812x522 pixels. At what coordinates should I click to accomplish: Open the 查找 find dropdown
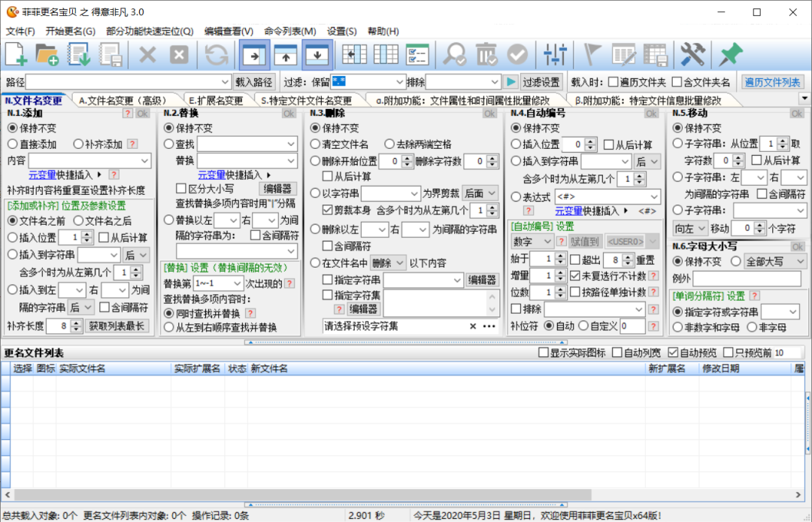tap(291, 144)
